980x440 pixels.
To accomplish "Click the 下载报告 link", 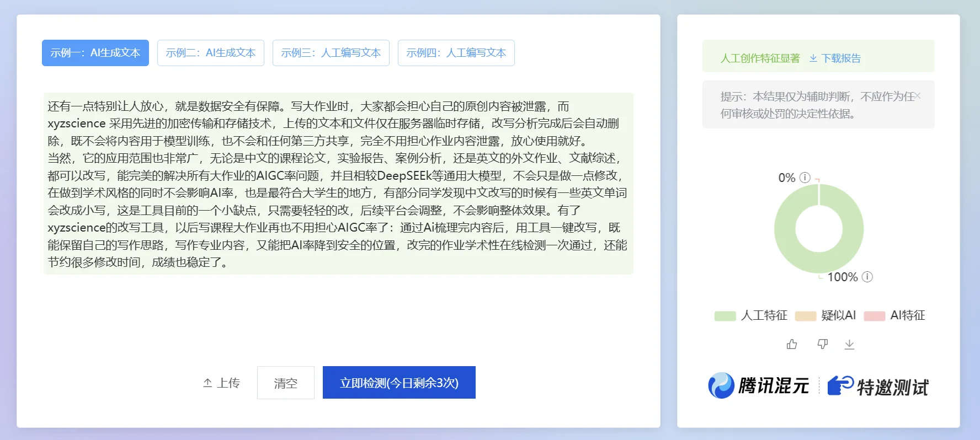I will pyautogui.click(x=835, y=58).
